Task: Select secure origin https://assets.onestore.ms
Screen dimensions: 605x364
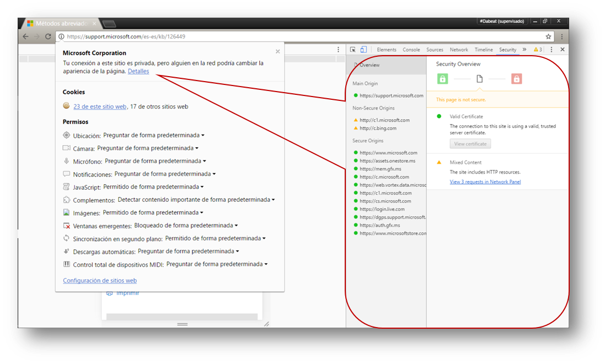Action: [x=384, y=160]
